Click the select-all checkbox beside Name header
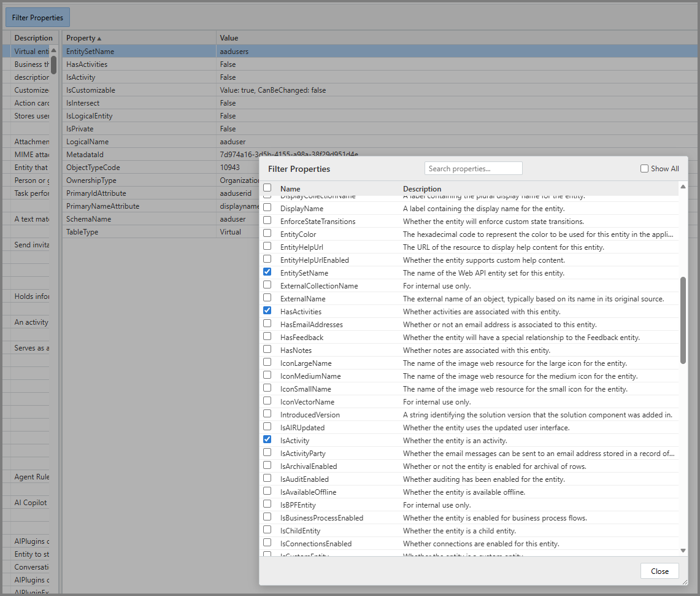700x596 pixels. pyautogui.click(x=267, y=188)
